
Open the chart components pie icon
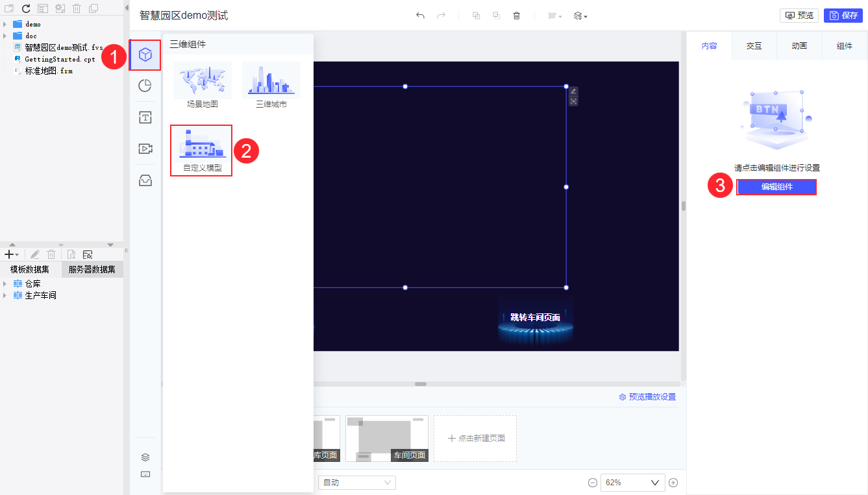pyautogui.click(x=145, y=86)
